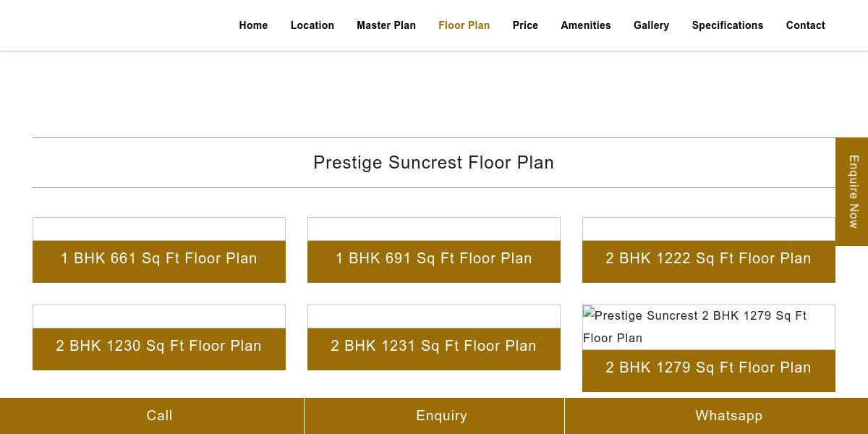
Task: Navigate to Amenities
Action: pos(586,25)
